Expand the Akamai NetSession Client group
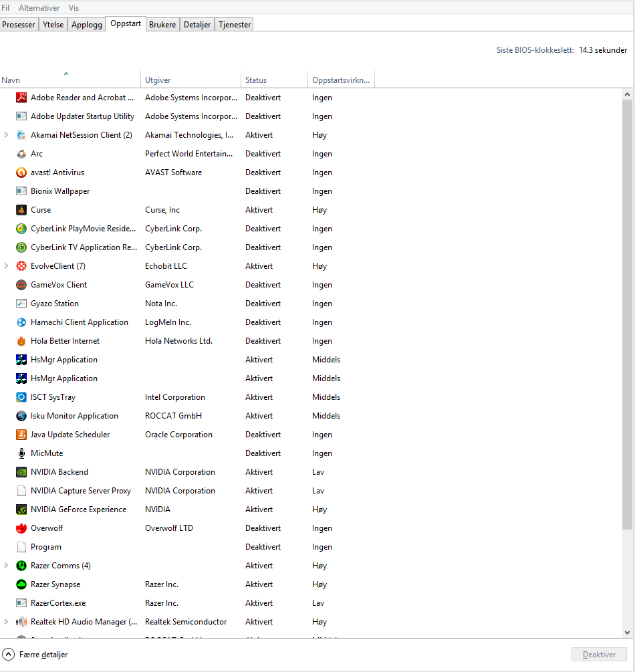This screenshot has width=635, height=672. pyautogui.click(x=6, y=135)
